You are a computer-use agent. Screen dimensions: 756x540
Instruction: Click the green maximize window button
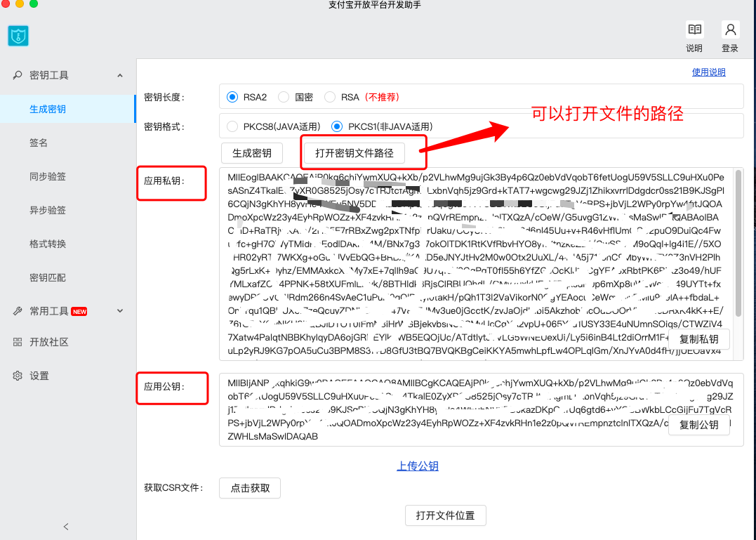[x=34, y=4]
